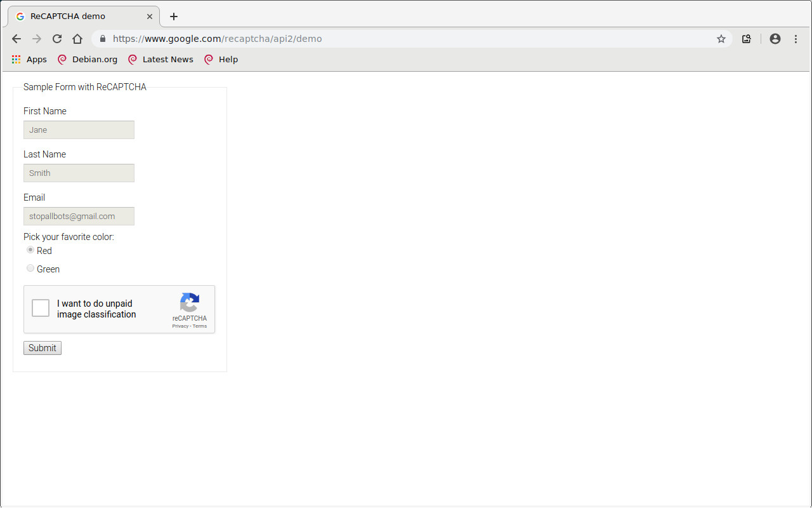Screen dimensions: 812x508
Task: Open the Chrome three-dot menu
Action: click(x=796, y=39)
